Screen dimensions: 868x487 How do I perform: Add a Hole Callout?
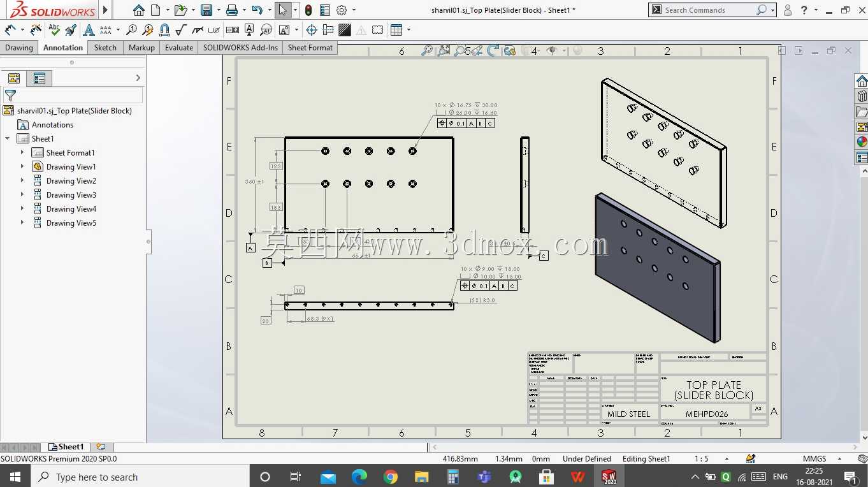pos(214,30)
